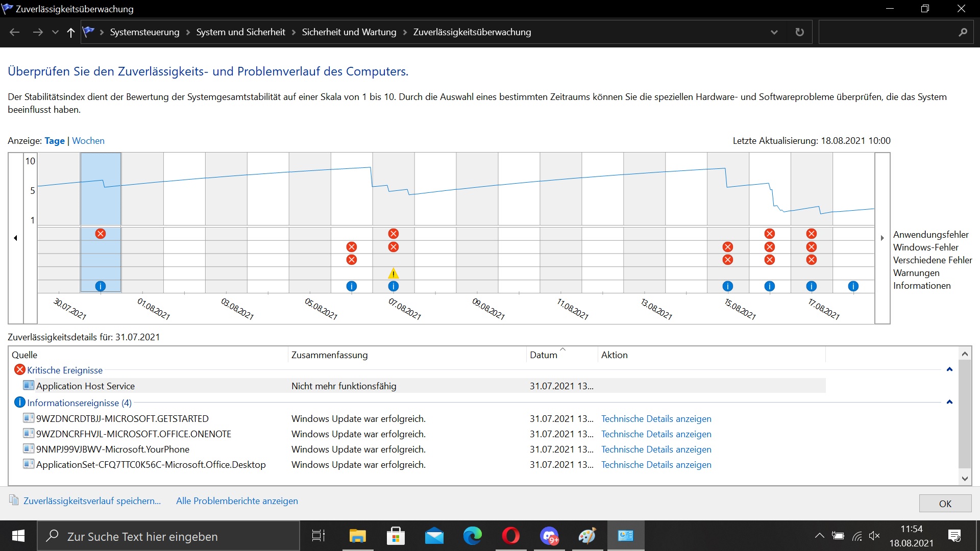The height and width of the screenshot is (551, 980).
Task: Sort by the Datum column header
Action: pyautogui.click(x=544, y=355)
